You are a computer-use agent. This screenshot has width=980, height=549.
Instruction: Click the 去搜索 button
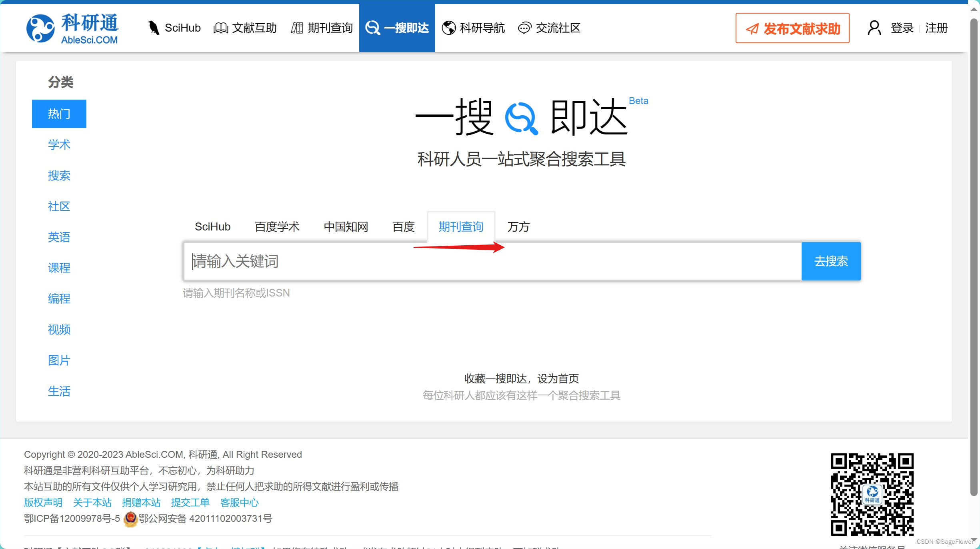831,261
